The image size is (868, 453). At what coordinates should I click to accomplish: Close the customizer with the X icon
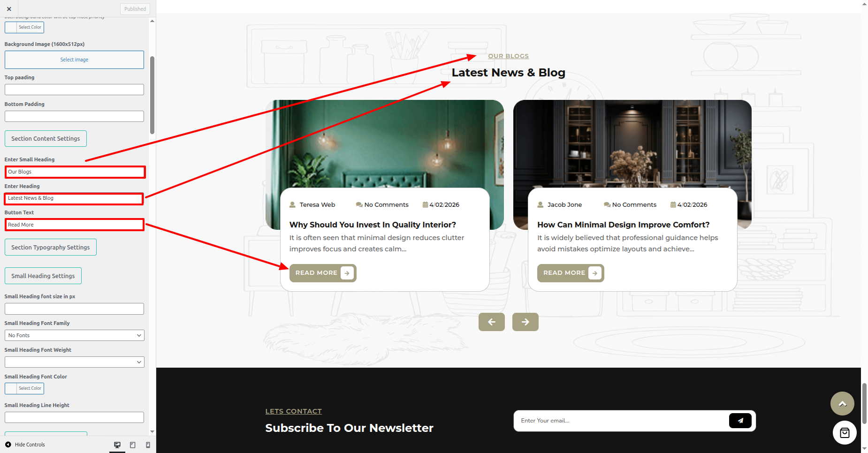[x=9, y=9]
